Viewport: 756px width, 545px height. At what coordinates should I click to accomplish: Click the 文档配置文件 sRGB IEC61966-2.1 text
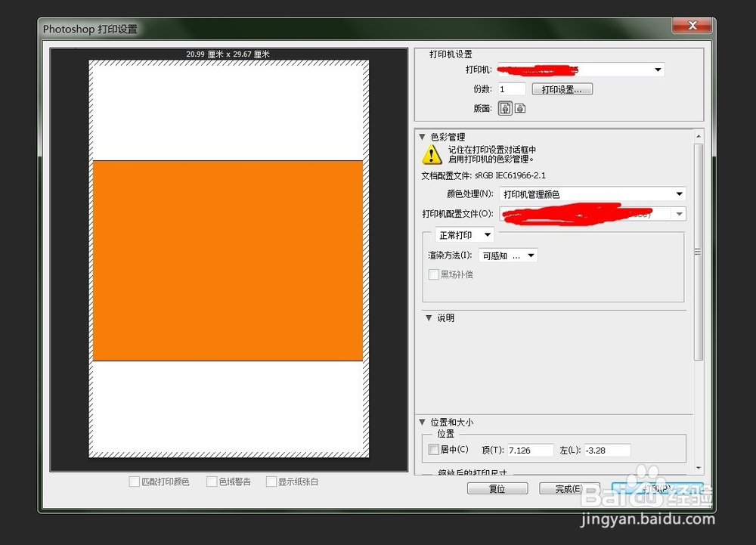pyautogui.click(x=484, y=175)
